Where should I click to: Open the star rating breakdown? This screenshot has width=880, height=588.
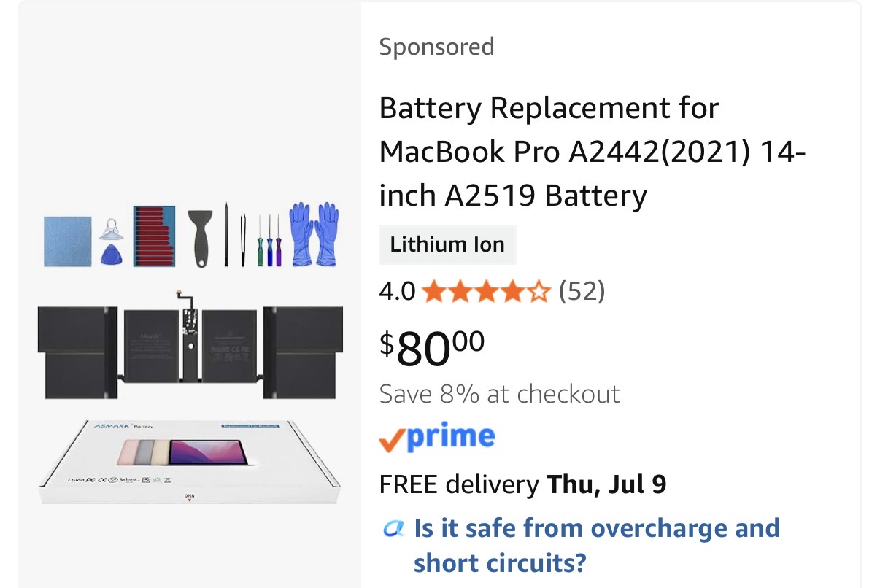pyautogui.click(x=485, y=292)
